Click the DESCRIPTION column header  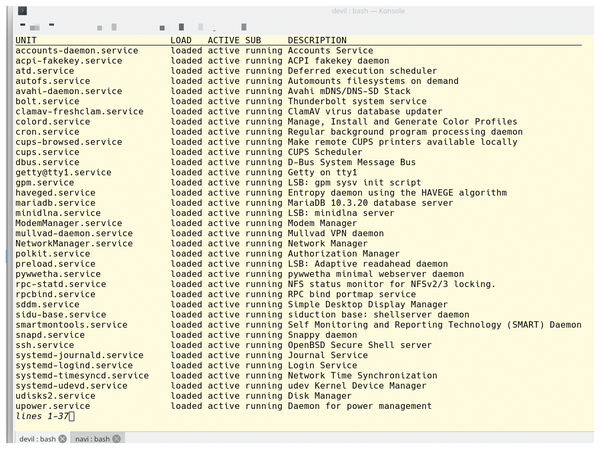pyautogui.click(x=317, y=40)
